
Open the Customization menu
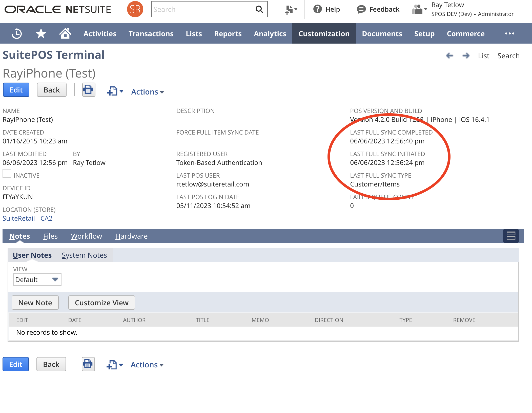[x=324, y=34]
